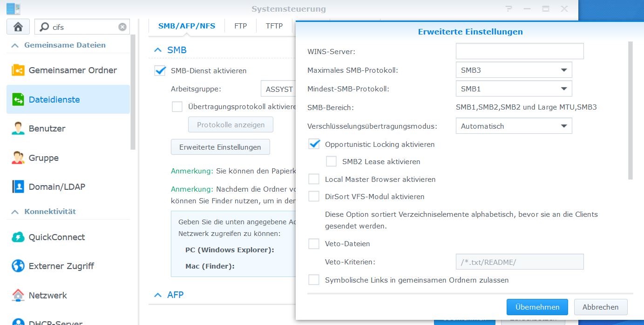This screenshot has height=325, width=644.
Task: Click Mac (Finder) label
Action: (210, 266)
